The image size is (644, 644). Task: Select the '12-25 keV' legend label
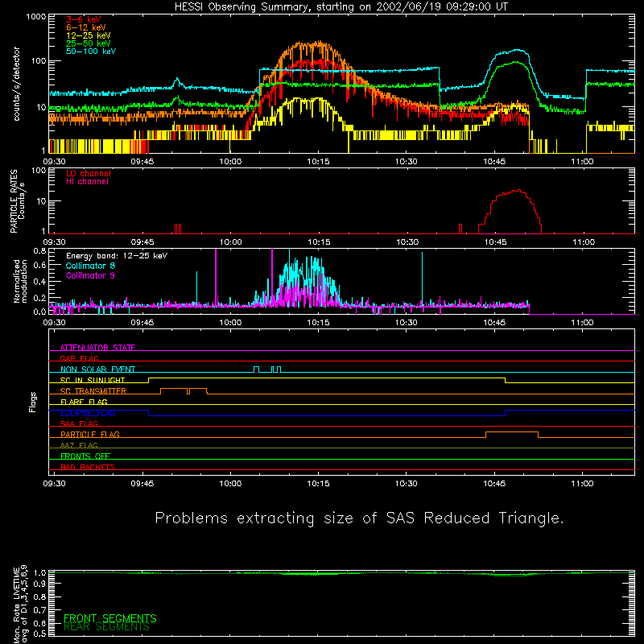point(89,35)
